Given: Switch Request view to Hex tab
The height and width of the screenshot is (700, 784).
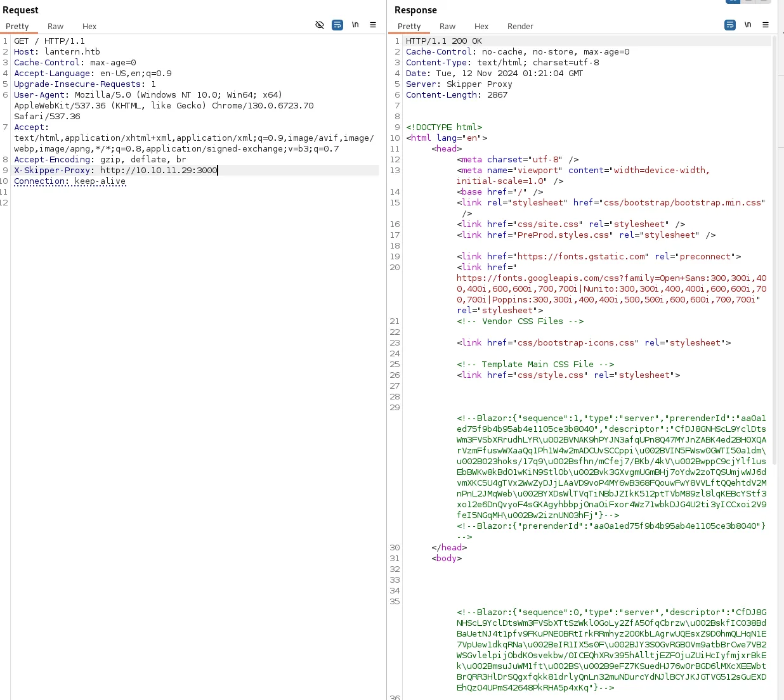Looking at the screenshot, I should (89, 27).
